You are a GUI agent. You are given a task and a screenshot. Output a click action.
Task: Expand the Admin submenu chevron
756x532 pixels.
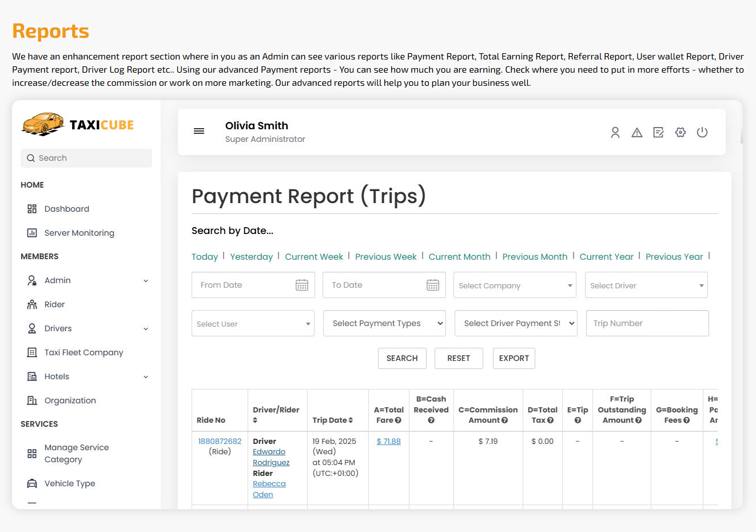pyautogui.click(x=146, y=281)
